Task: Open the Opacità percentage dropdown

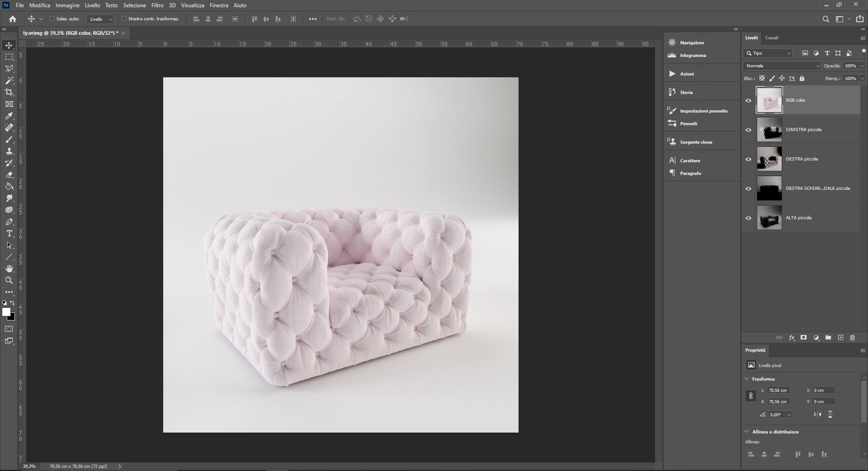Action: (x=862, y=66)
